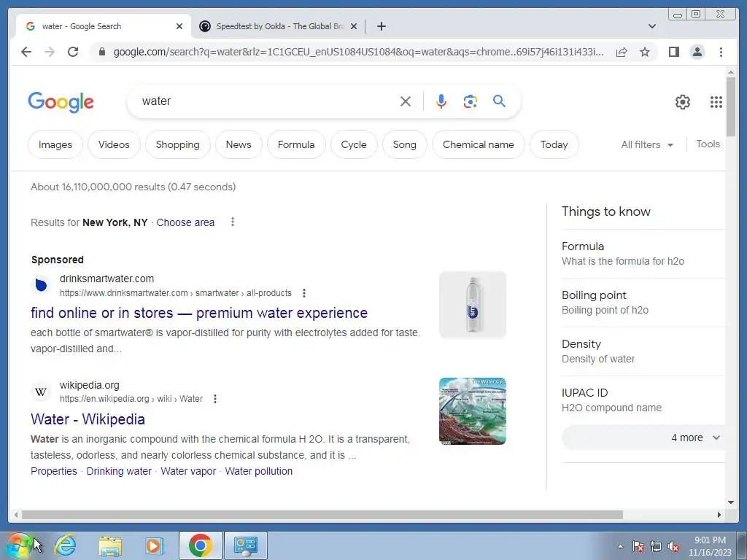The image size is (747, 560).
Task: Click the muted volume tray icon
Action: tap(673, 547)
